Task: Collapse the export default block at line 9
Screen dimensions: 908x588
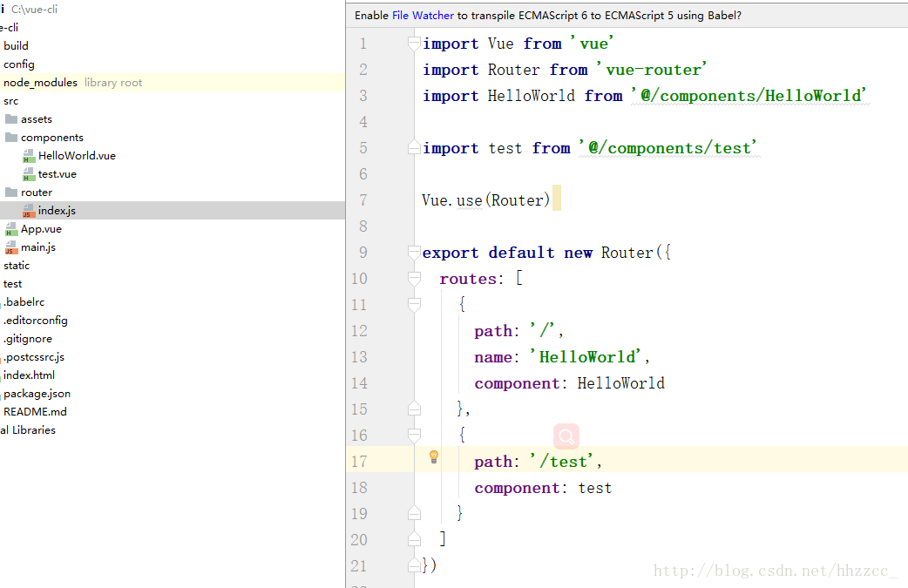Action: coord(414,253)
